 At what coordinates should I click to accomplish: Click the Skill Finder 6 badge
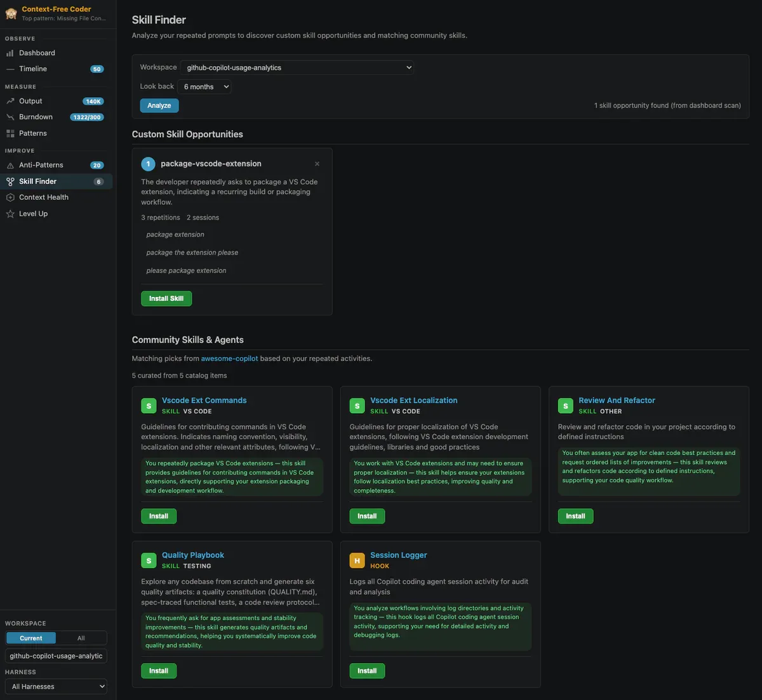pyautogui.click(x=98, y=182)
